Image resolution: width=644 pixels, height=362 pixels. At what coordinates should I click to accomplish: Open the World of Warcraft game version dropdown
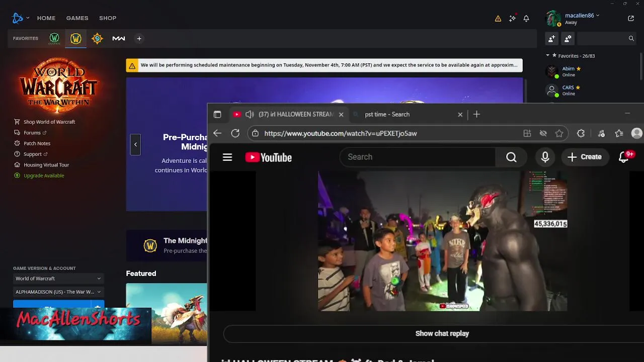coord(58,279)
